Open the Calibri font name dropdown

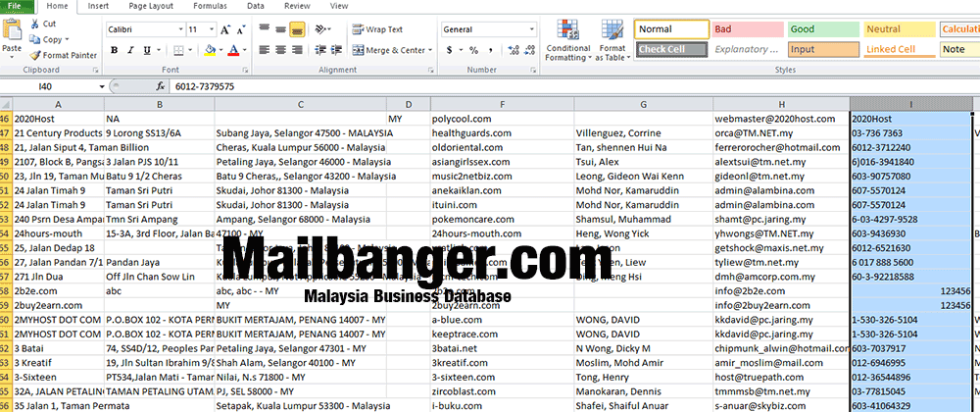tap(180, 29)
